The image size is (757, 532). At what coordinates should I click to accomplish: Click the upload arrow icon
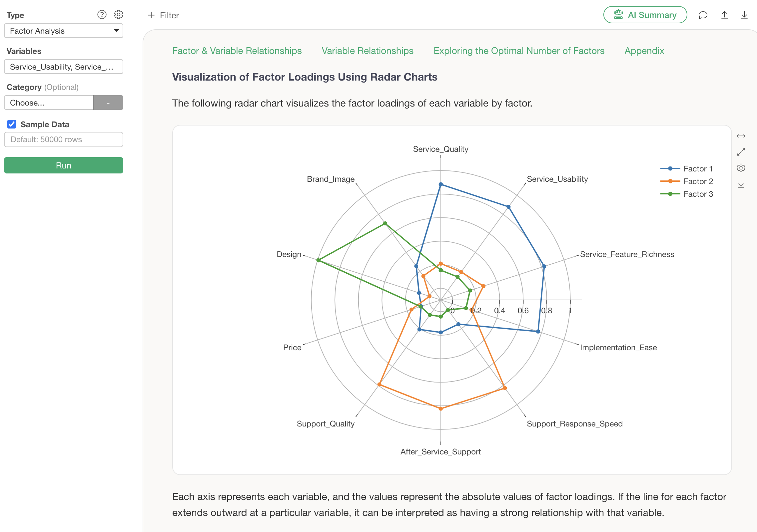click(x=724, y=15)
